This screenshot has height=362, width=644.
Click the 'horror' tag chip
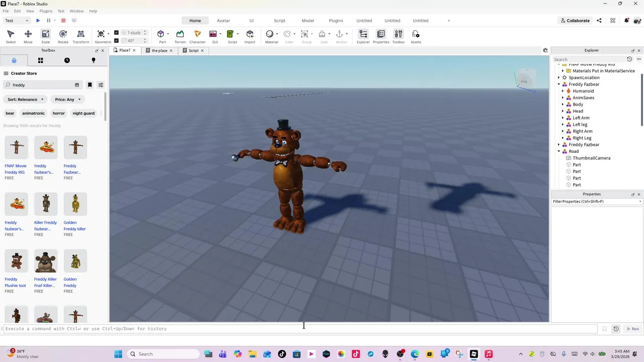pos(59,113)
